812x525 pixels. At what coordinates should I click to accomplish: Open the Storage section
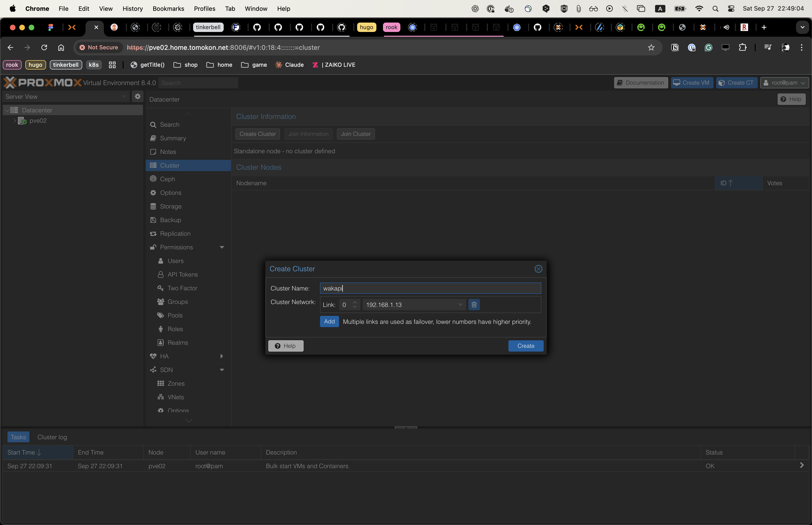point(170,206)
